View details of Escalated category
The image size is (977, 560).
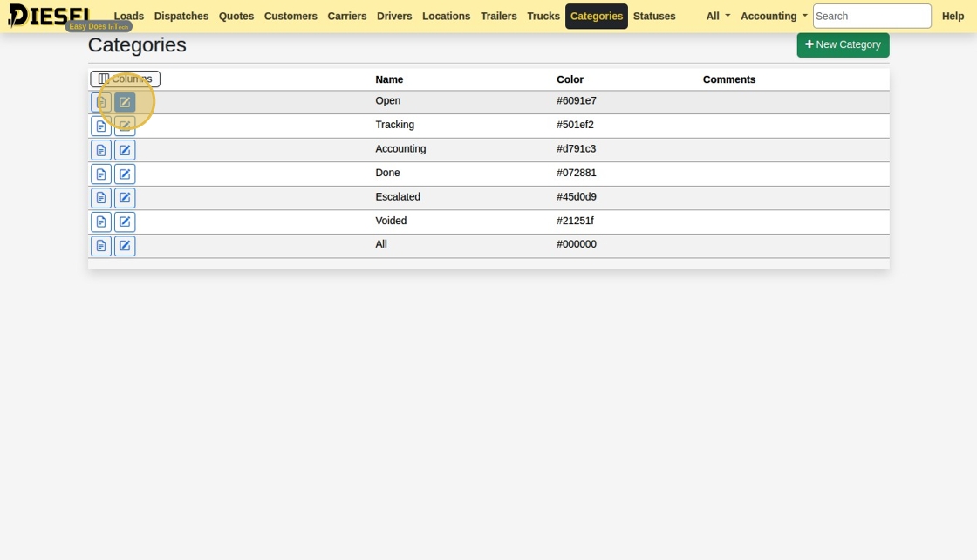coord(101,198)
